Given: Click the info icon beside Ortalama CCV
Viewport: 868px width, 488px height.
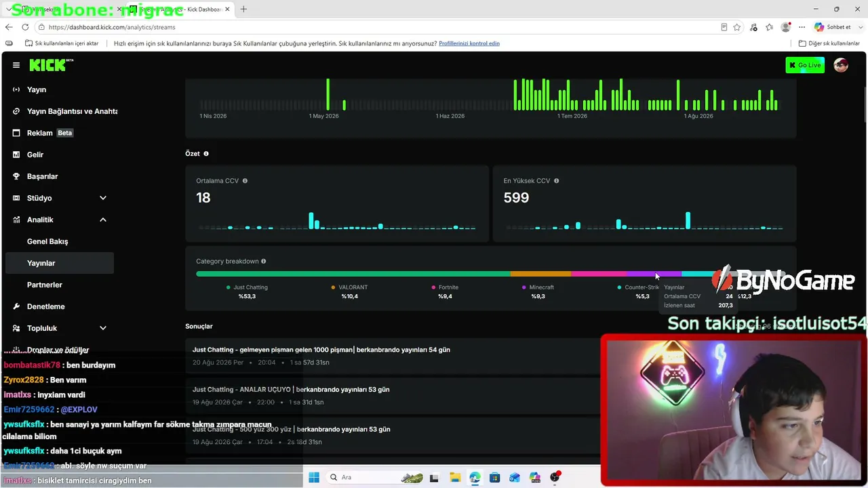Looking at the screenshot, I should [245, 181].
